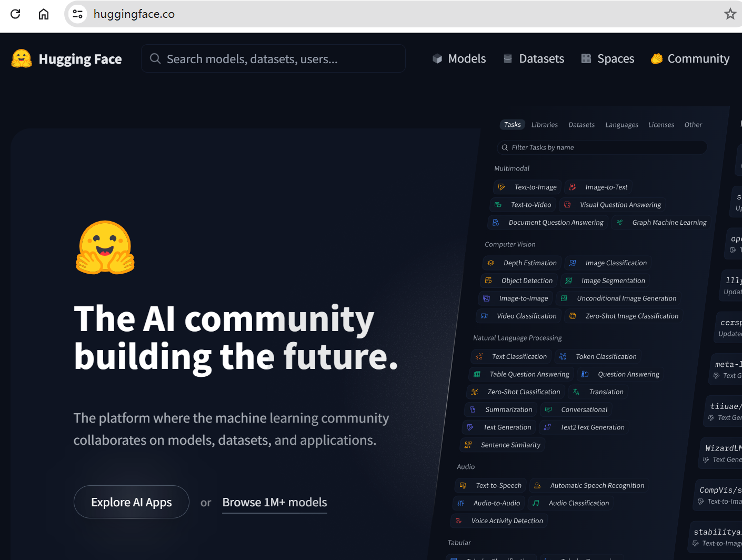Select the Text Generation tag
The width and height of the screenshot is (742, 560).
pos(499,427)
